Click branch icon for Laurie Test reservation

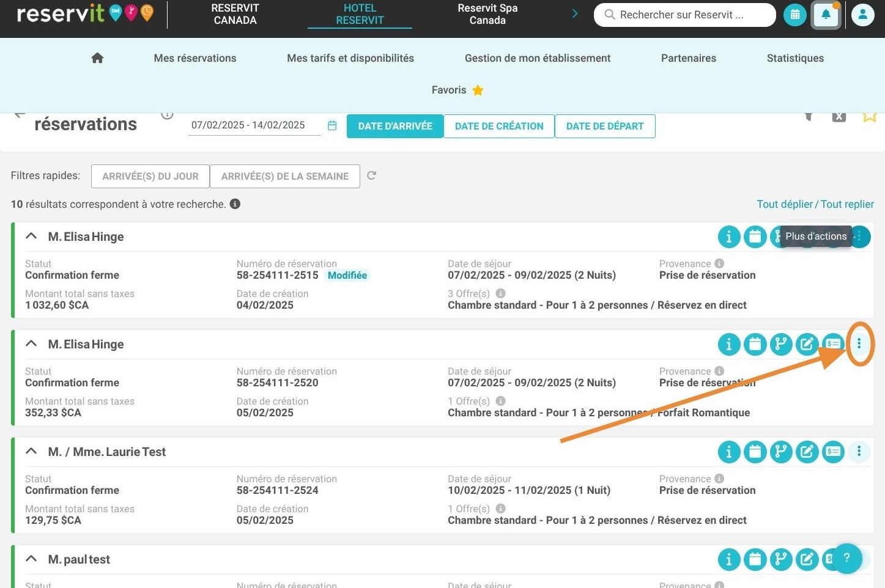click(781, 452)
